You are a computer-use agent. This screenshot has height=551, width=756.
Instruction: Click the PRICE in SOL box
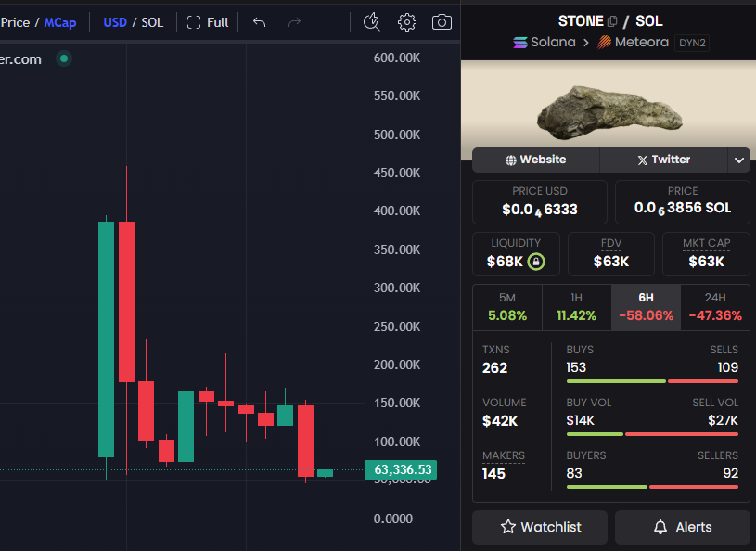[x=683, y=202]
